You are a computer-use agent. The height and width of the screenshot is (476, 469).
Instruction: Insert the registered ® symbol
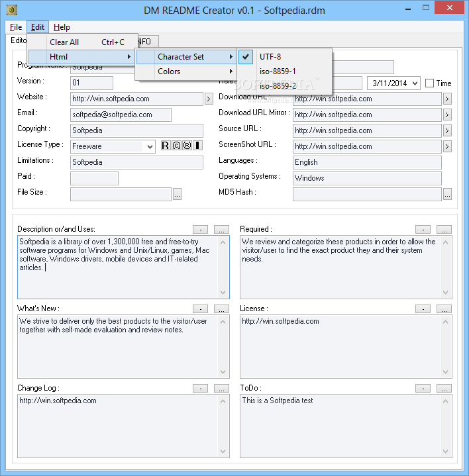pyautogui.click(x=187, y=146)
